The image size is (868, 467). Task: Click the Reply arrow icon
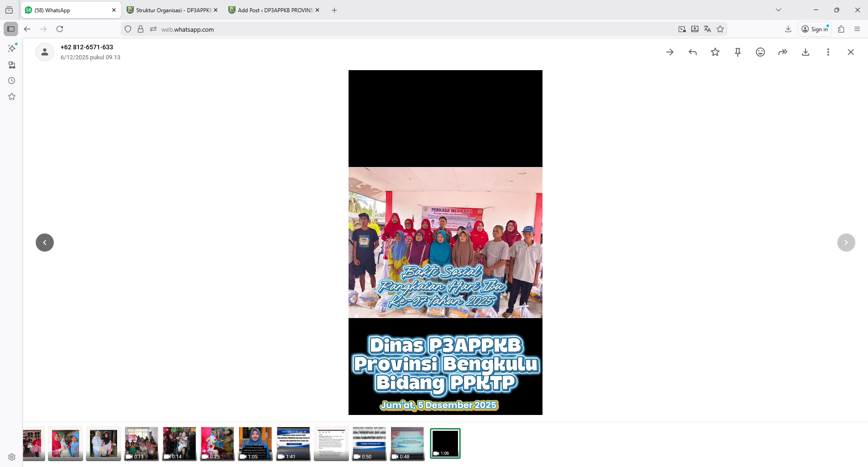coord(693,52)
